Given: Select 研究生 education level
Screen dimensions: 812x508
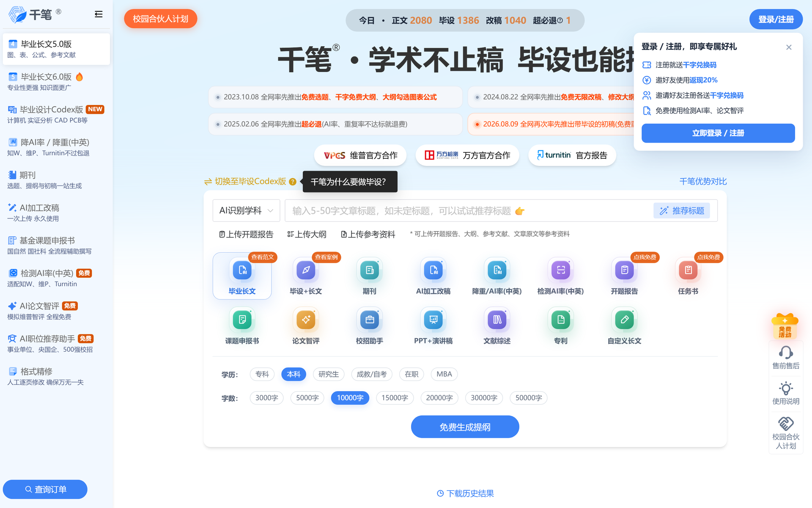Looking at the screenshot, I should (329, 374).
